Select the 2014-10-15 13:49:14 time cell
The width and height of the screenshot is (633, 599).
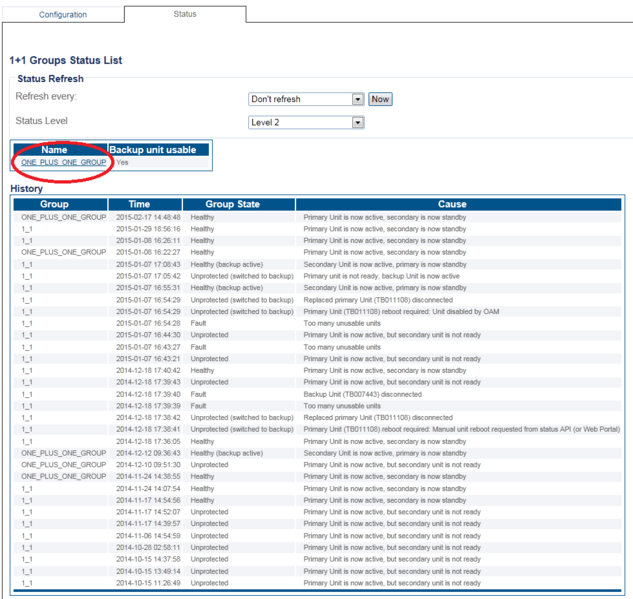pos(148,572)
